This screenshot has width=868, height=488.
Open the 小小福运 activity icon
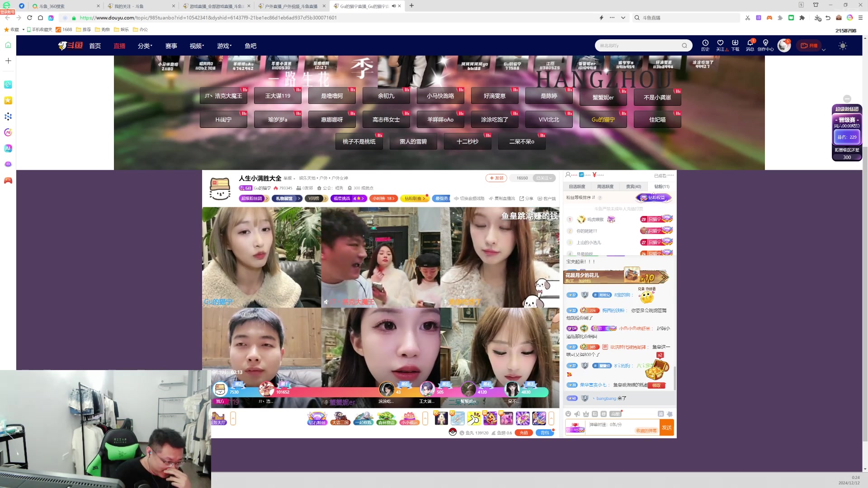tap(409, 418)
